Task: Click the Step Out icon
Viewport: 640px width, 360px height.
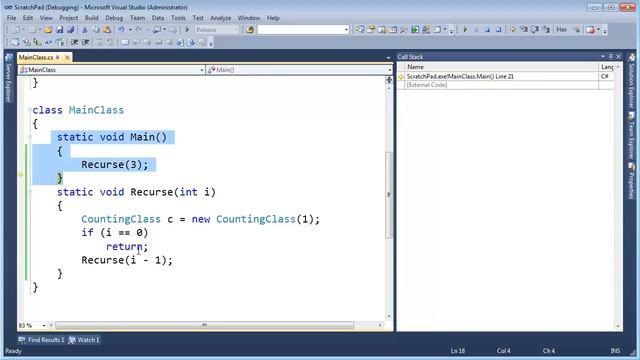Action: (546, 30)
